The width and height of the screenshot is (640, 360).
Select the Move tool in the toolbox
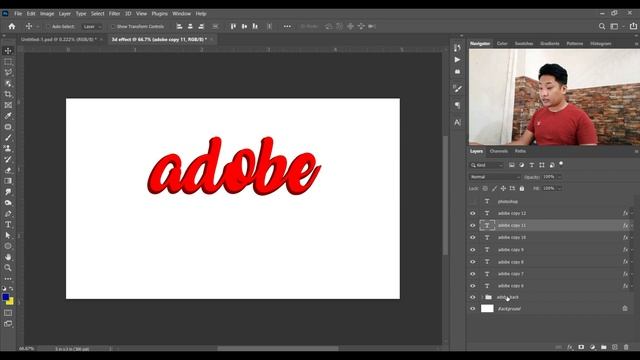(x=8, y=51)
